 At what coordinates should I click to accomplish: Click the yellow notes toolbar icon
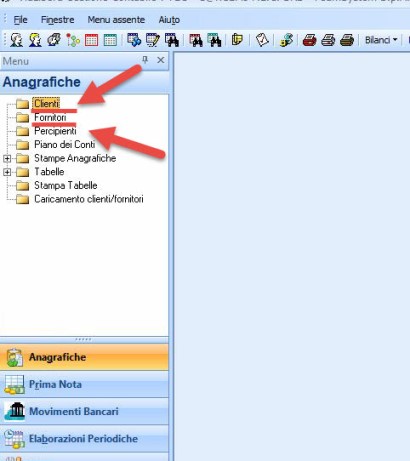click(237, 40)
